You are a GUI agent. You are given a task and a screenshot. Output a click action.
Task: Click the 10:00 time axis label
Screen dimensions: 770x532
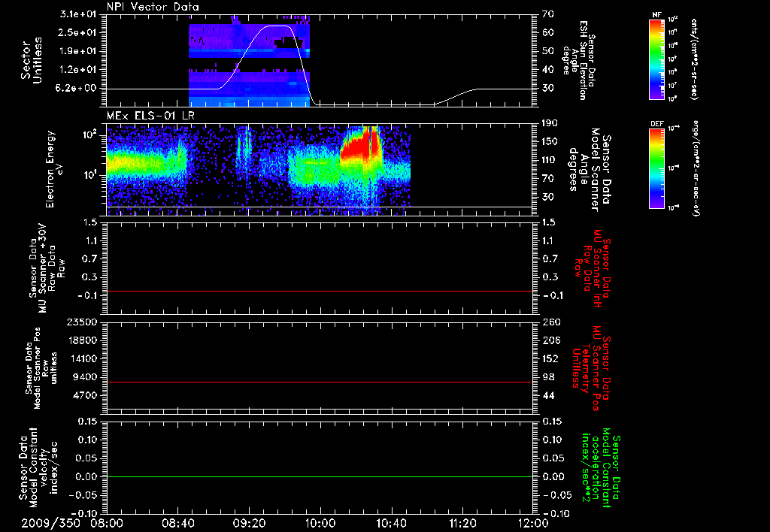(x=320, y=523)
